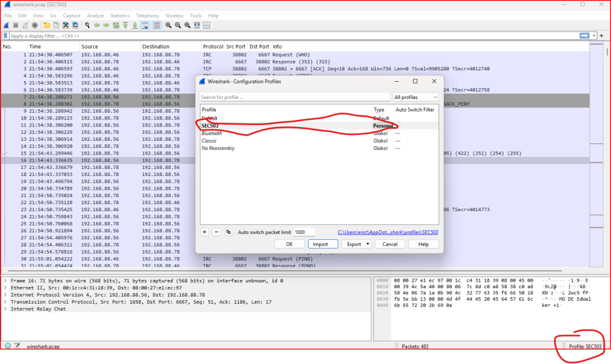Click Profile: SEC503 in status bar
The height and width of the screenshot is (364, 611).
585,346
